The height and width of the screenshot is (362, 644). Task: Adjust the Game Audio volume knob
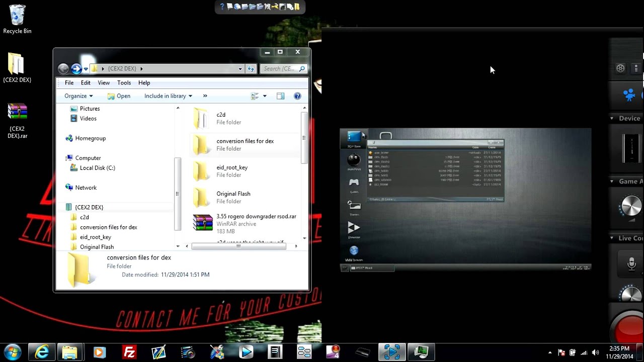[x=631, y=207]
